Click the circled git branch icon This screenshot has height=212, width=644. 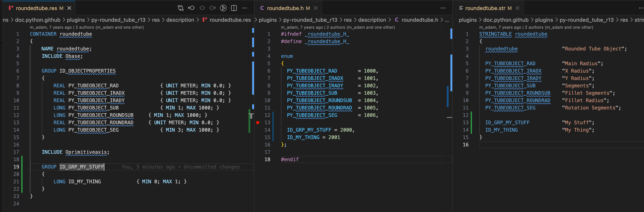223,8
